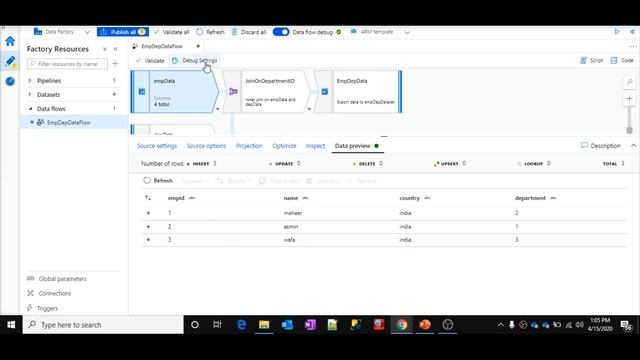
Task: Open the Monitor gauge icon
Action: coord(10,81)
